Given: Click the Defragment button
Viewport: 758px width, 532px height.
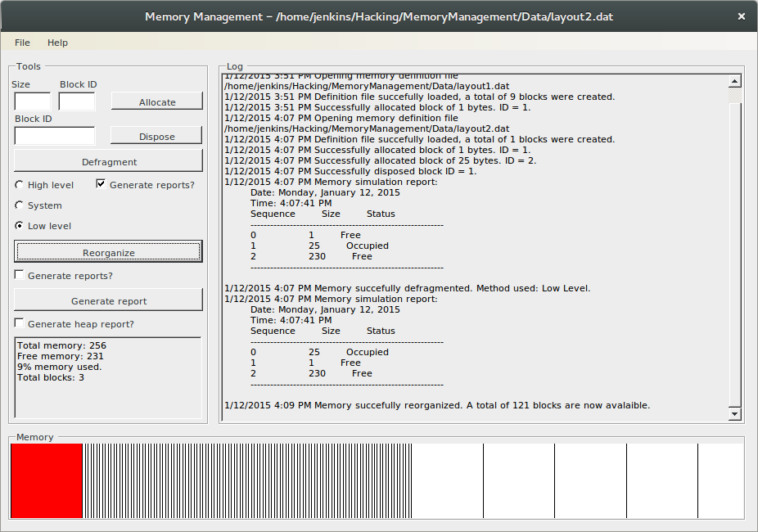Looking at the screenshot, I should (109, 161).
